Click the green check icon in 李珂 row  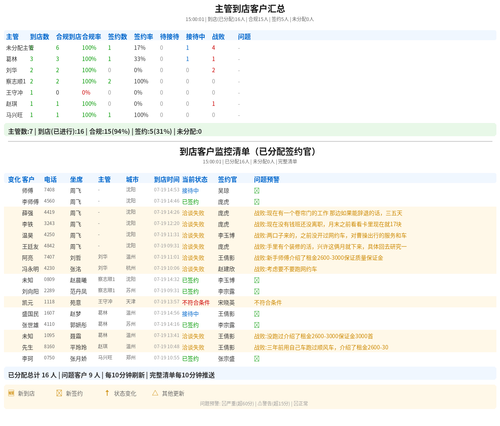coord(257,359)
